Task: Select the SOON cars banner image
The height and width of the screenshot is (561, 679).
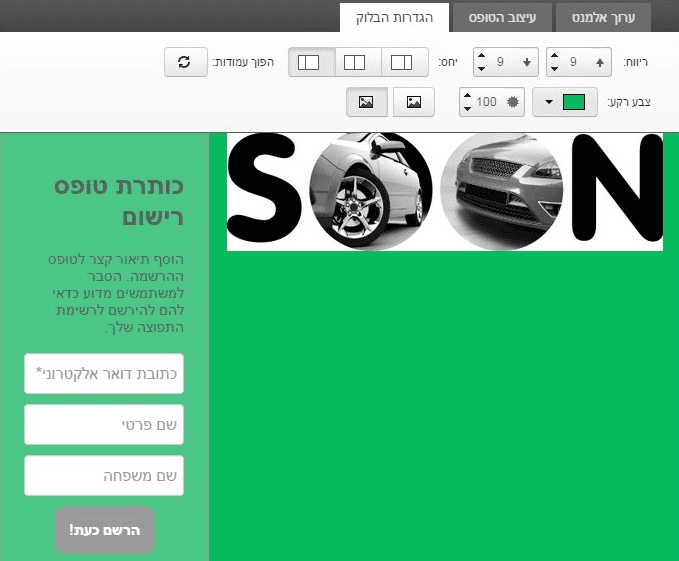Action: (445, 191)
